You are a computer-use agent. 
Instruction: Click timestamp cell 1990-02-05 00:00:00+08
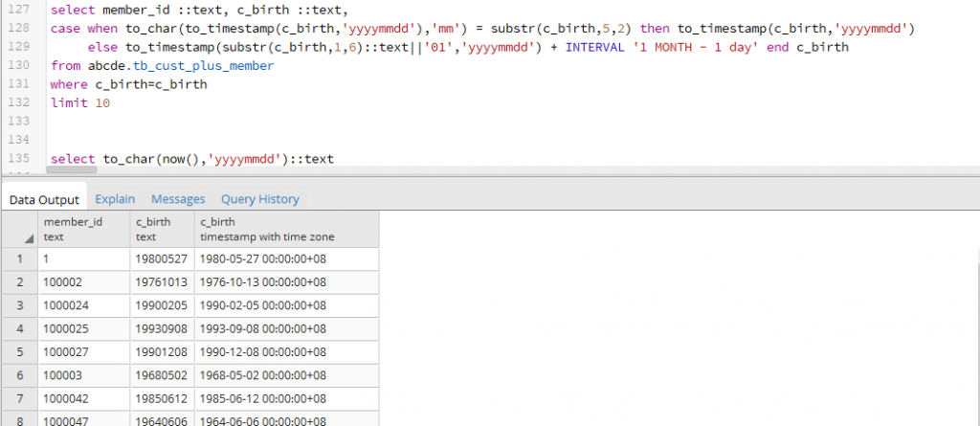(x=287, y=305)
